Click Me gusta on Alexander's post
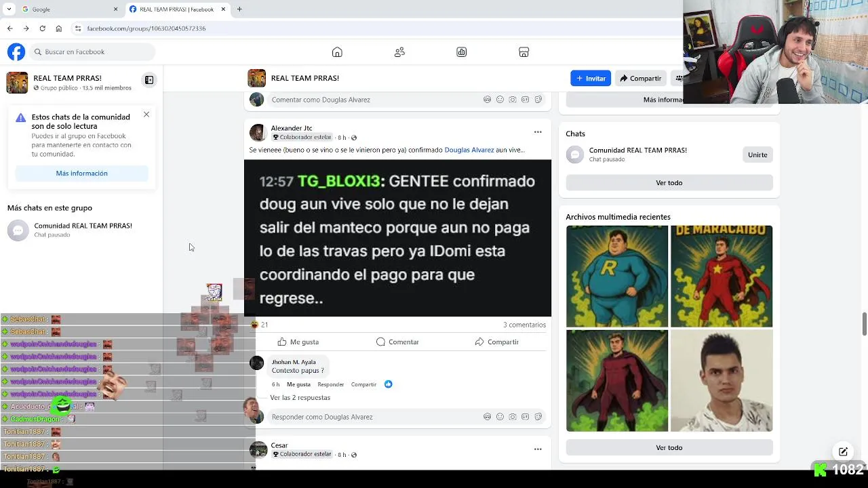This screenshot has height=488, width=868. [x=298, y=342]
